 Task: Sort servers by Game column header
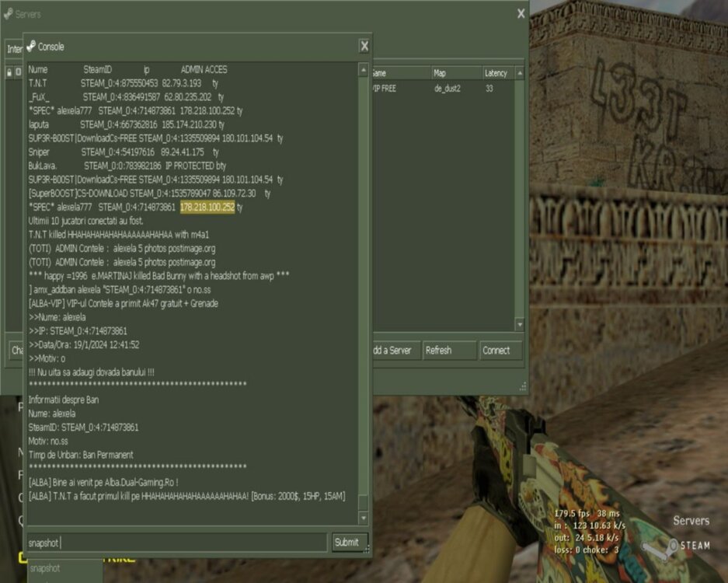pyautogui.click(x=398, y=73)
